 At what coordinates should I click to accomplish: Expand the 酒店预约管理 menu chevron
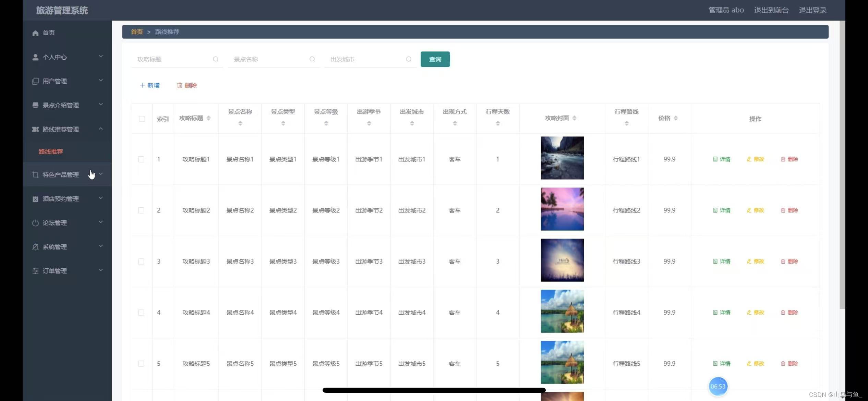tap(100, 198)
